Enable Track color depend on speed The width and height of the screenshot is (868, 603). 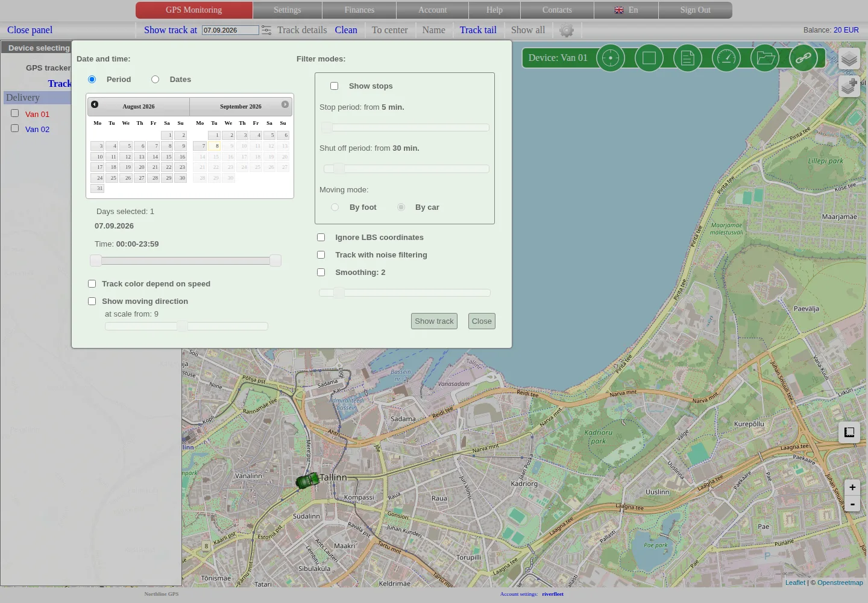point(92,283)
